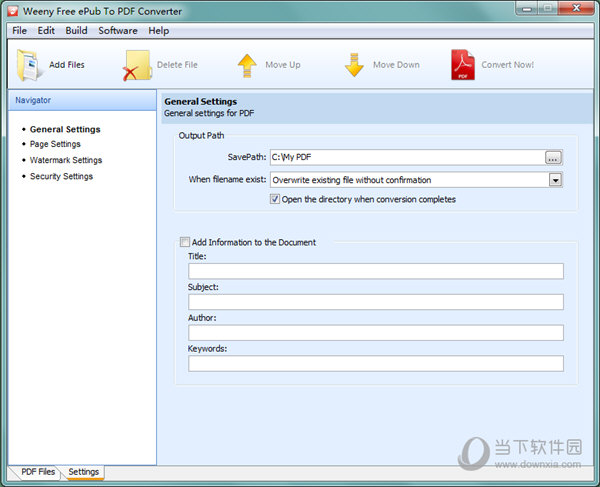Click the Subject input field
The height and width of the screenshot is (487, 600).
click(x=376, y=302)
